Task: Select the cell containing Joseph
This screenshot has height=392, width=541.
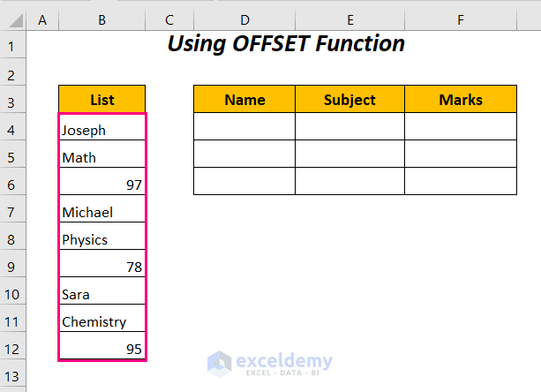Action: 102,130
